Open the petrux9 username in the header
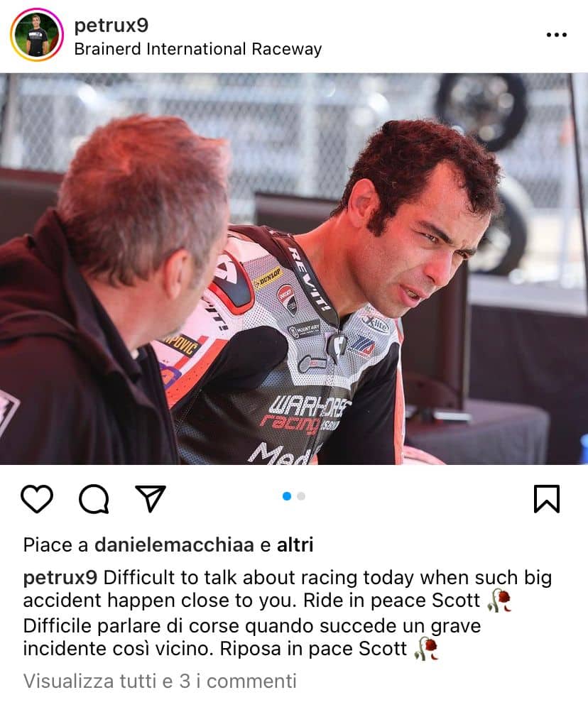The image size is (588, 707). [x=111, y=26]
